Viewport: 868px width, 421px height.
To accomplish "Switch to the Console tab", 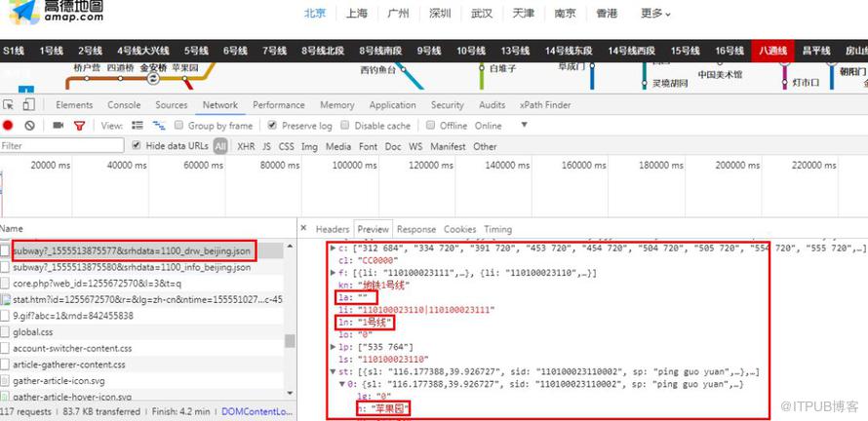I will [x=124, y=105].
